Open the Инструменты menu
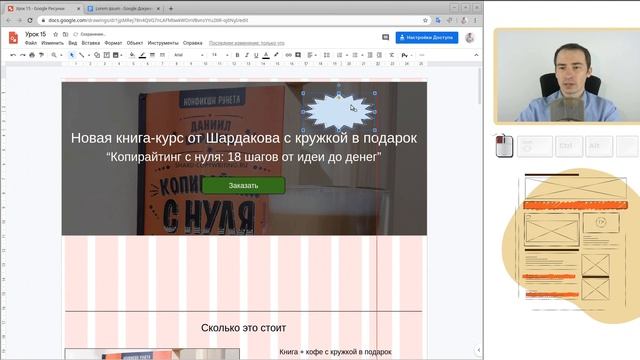The height and width of the screenshot is (360, 640). (x=163, y=43)
